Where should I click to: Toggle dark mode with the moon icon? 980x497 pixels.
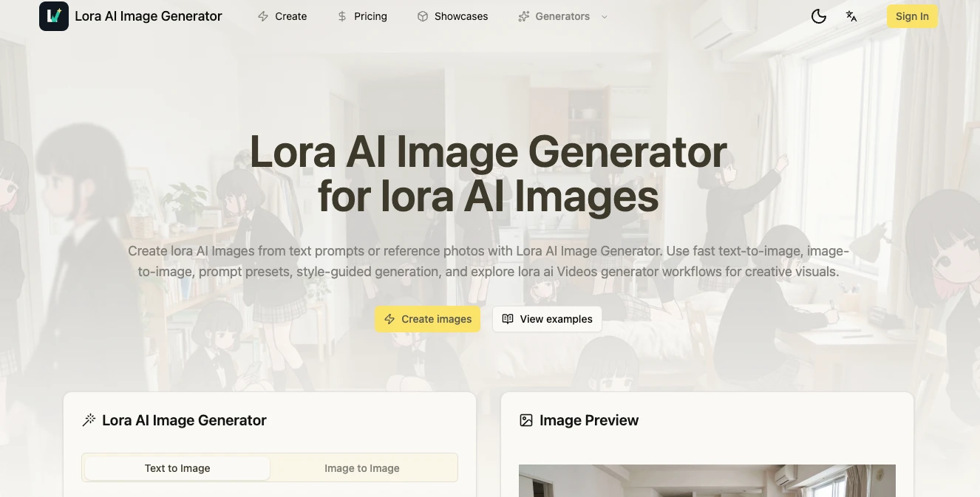819,16
